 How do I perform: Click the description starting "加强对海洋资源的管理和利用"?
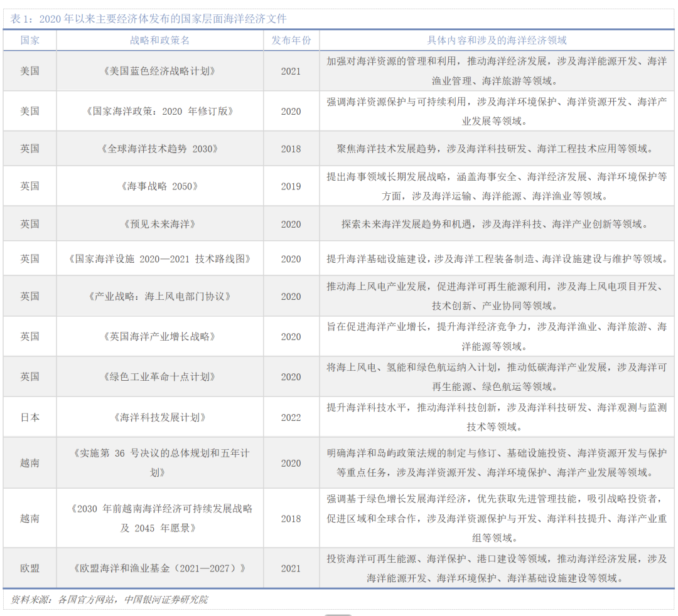pyautogui.click(x=497, y=72)
